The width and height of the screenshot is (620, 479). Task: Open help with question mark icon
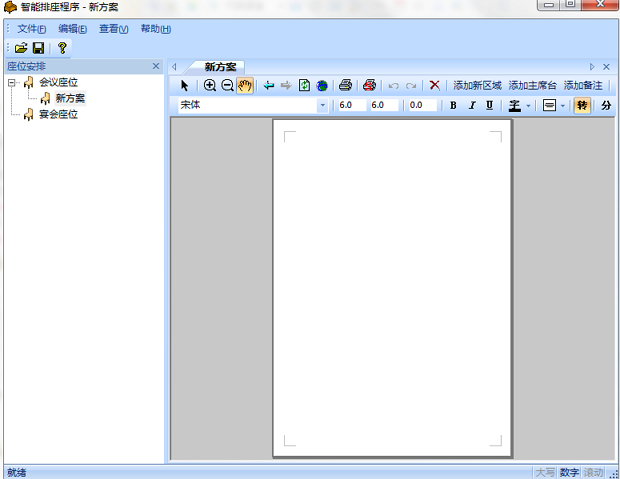62,48
